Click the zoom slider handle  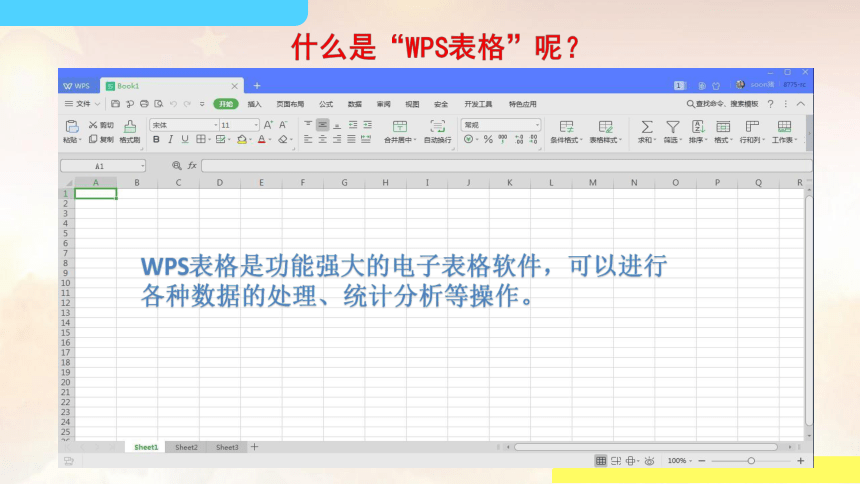pos(751,461)
